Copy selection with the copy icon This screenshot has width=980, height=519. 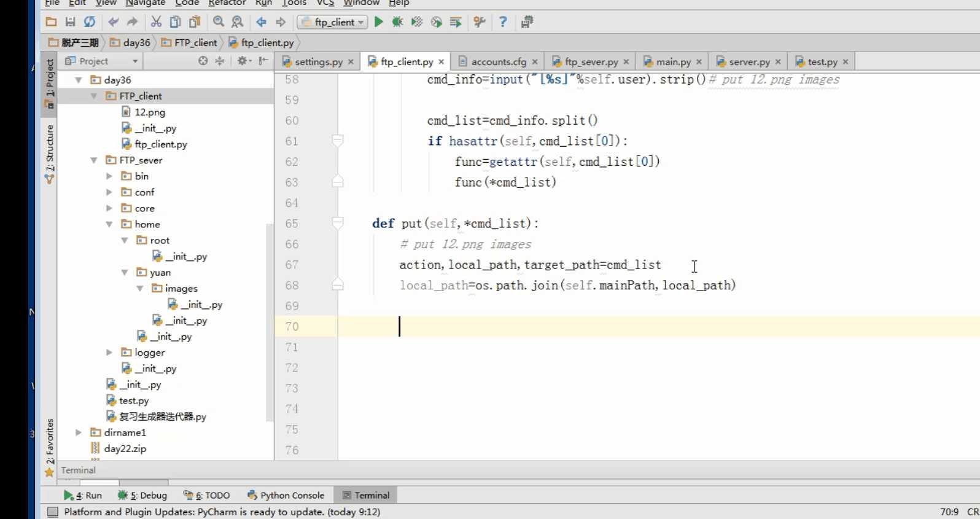coord(176,22)
